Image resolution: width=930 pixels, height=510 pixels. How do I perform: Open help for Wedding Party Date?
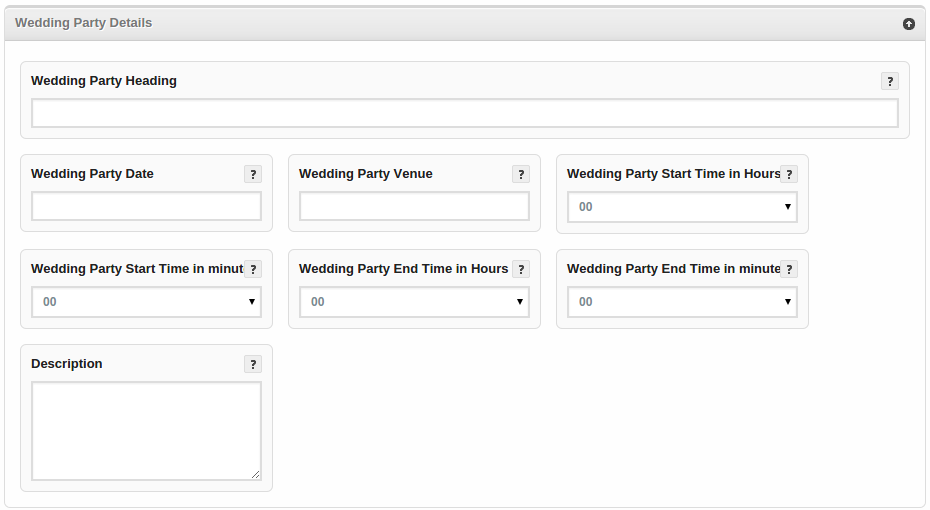click(253, 174)
